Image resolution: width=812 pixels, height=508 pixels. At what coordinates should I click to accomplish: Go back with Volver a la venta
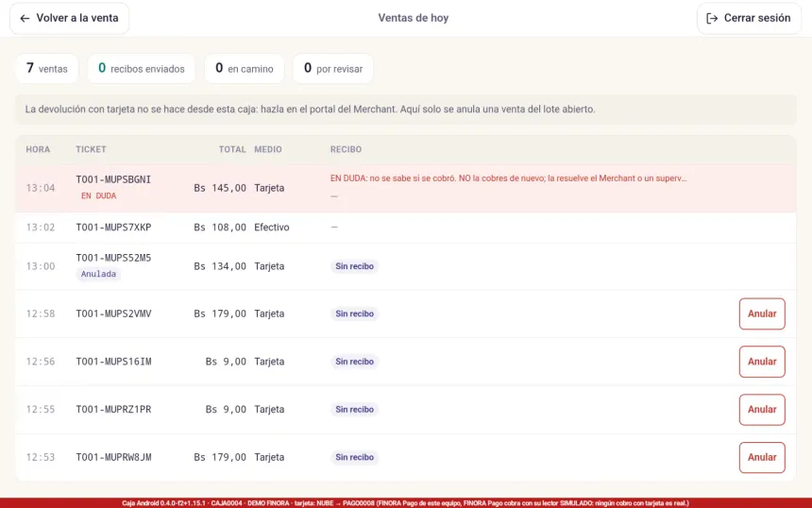click(69, 18)
